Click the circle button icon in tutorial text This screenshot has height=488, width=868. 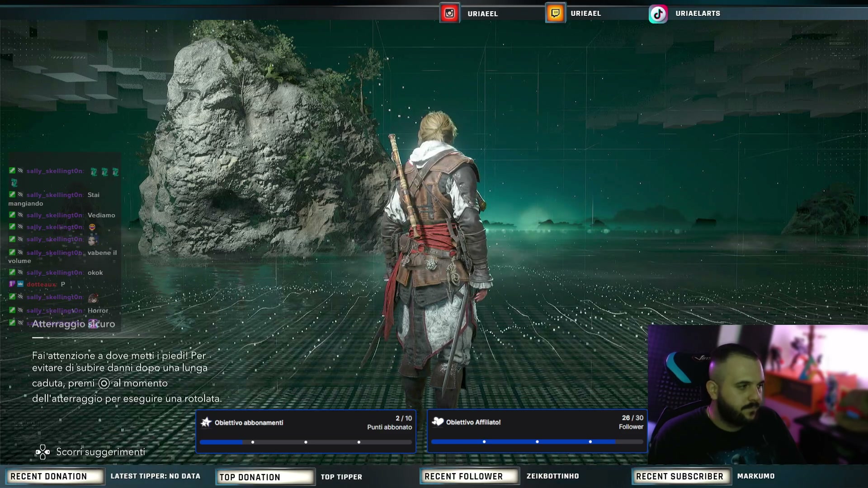coord(104,383)
